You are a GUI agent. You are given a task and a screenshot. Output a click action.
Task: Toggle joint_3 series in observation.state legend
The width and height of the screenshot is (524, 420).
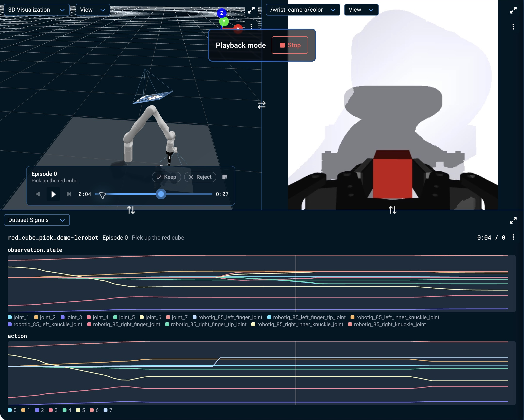[x=71, y=317]
